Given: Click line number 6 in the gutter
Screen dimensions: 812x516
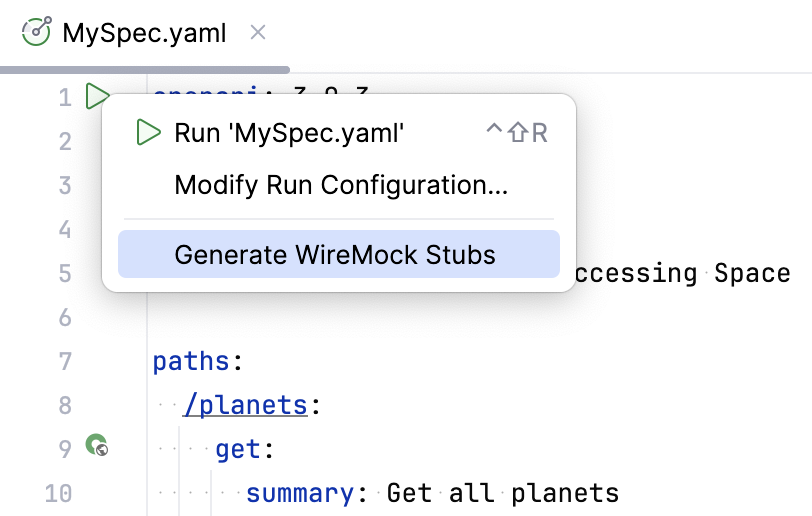Looking at the screenshot, I should tap(65, 317).
